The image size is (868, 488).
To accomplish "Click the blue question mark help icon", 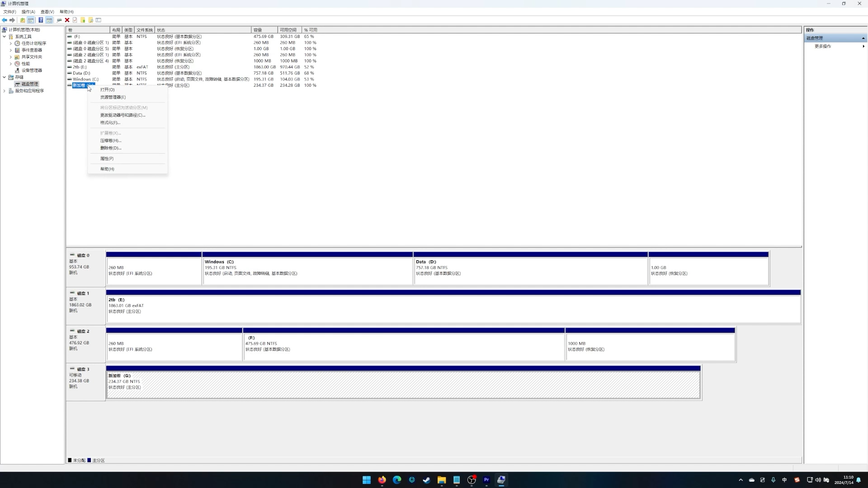I will pyautogui.click(x=41, y=20).
